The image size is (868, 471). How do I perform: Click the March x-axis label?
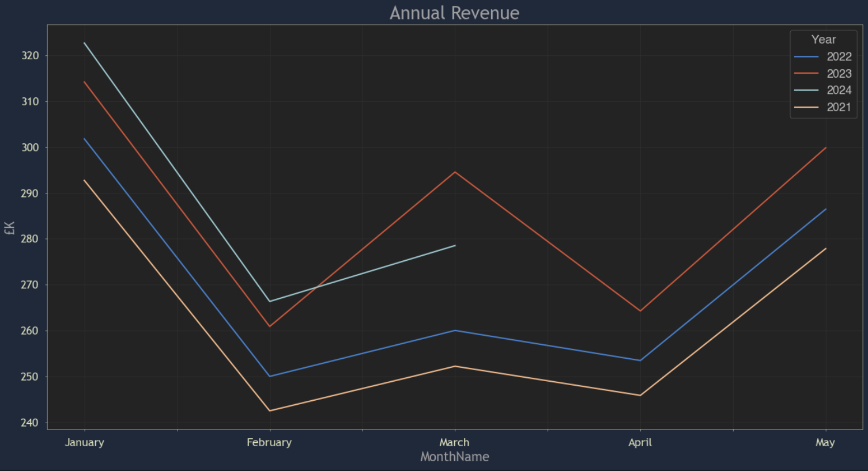pos(454,442)
